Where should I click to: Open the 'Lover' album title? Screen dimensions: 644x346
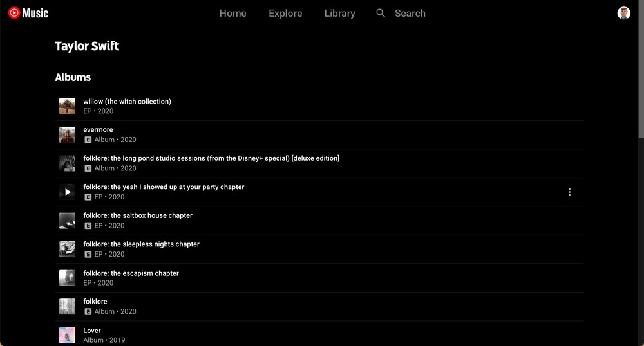(92, 331)
